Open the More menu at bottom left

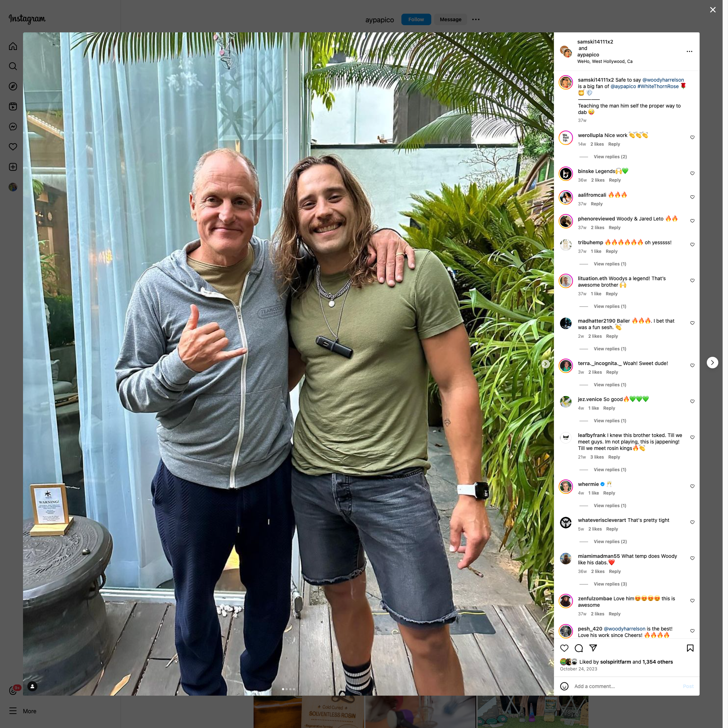[x=23, y=711]
